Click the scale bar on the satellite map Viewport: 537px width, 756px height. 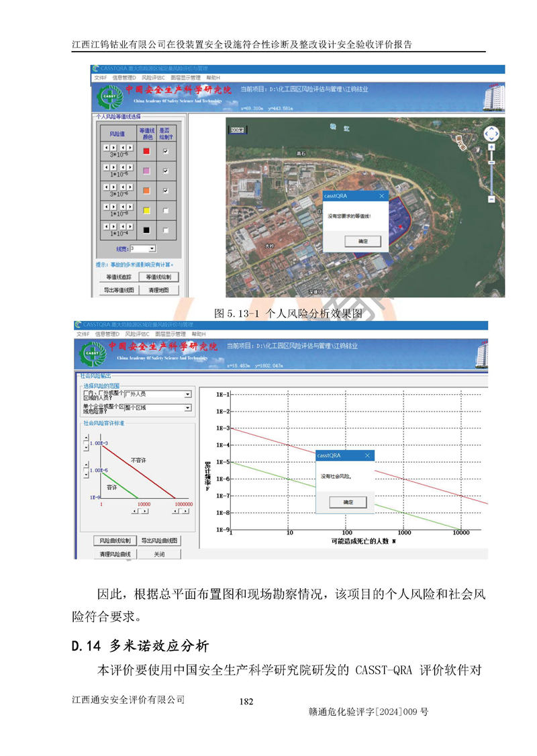237,130
